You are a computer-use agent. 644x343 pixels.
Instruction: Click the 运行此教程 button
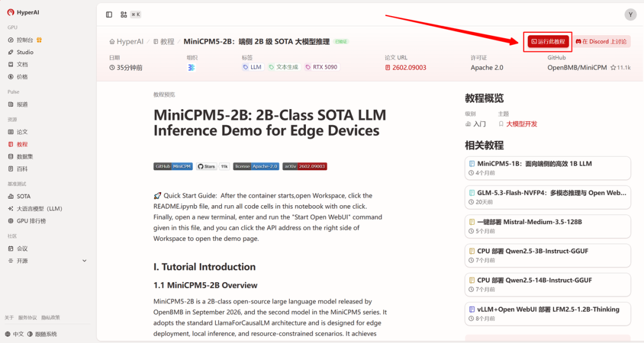(x=548, y=42)
